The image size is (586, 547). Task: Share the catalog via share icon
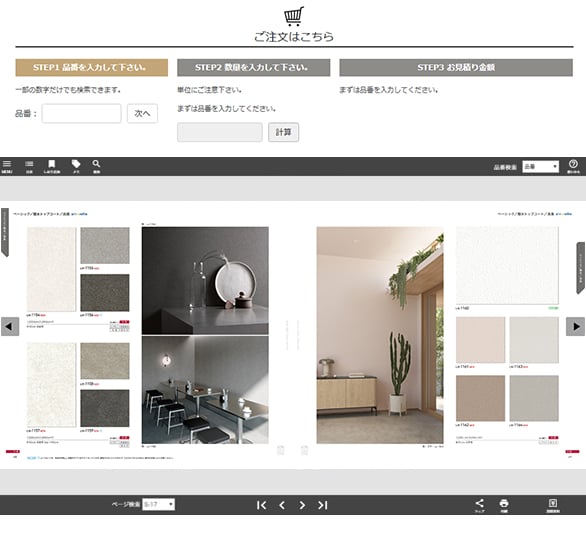pos(479,505)
